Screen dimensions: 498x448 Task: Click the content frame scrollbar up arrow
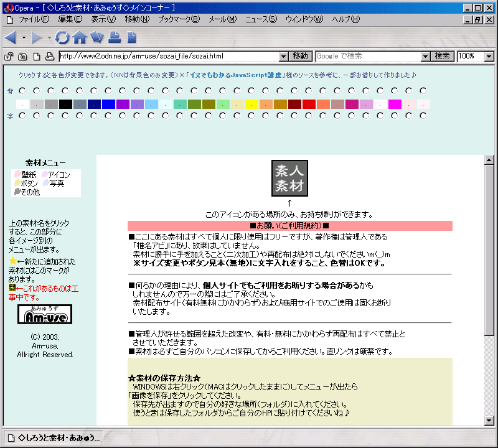pos(489,160)
